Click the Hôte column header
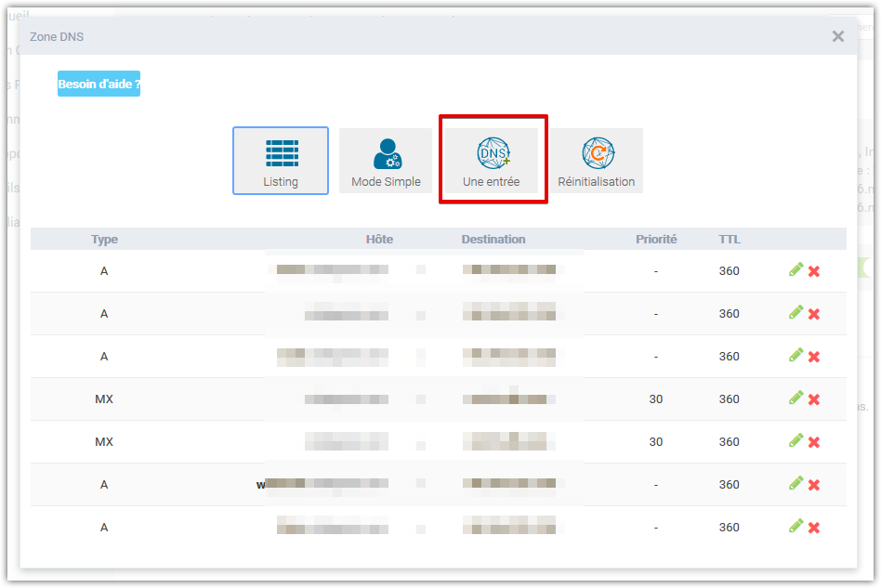The height and width of the screenshot is (588, 881). pyautogui.click(x=379, y=239)
